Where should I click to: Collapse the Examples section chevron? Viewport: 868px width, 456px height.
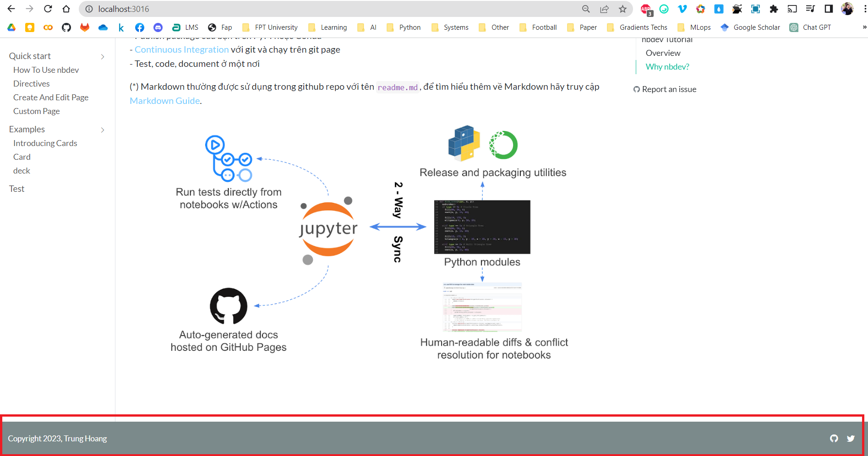point(103,130)
